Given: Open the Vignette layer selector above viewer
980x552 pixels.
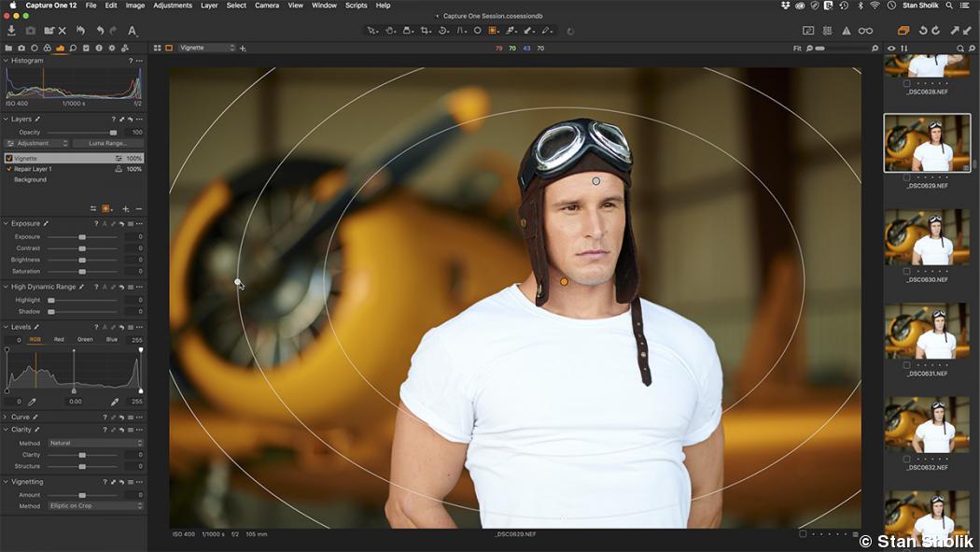Looking at the screenshot, I should pos(207,49).
